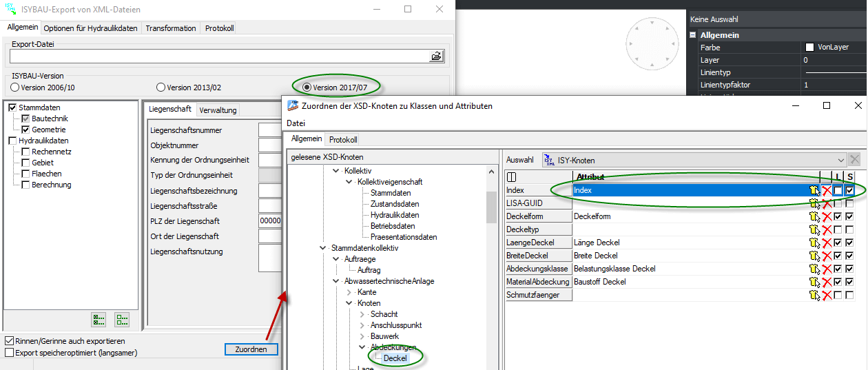
Task: Open the Datei menu
Action: (296, 123)
